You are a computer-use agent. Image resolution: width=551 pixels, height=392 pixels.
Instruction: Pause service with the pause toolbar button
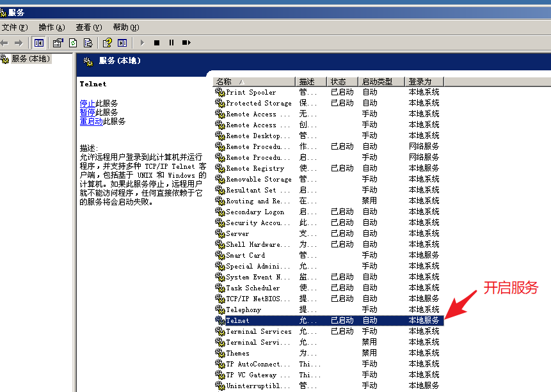172,43
